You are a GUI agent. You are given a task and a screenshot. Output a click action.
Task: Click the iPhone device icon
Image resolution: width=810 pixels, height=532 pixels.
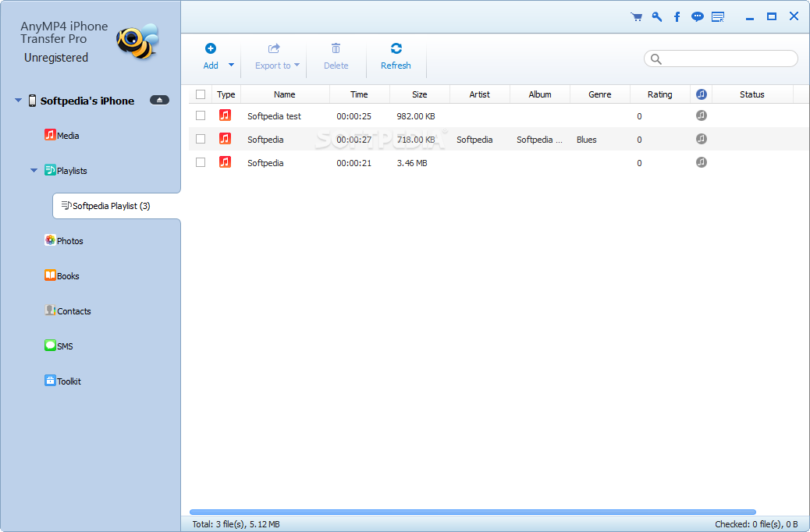tap(32, 101)
